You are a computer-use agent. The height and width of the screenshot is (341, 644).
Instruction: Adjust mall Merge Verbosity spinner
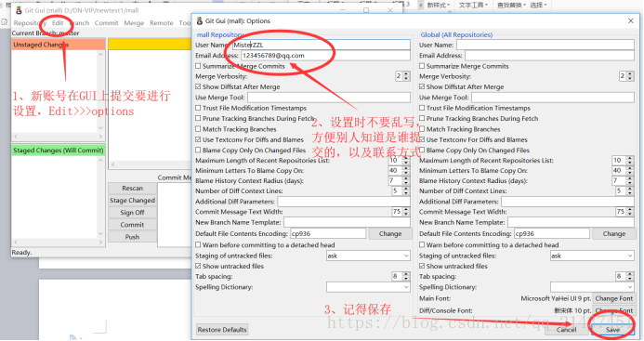[402, 76]
